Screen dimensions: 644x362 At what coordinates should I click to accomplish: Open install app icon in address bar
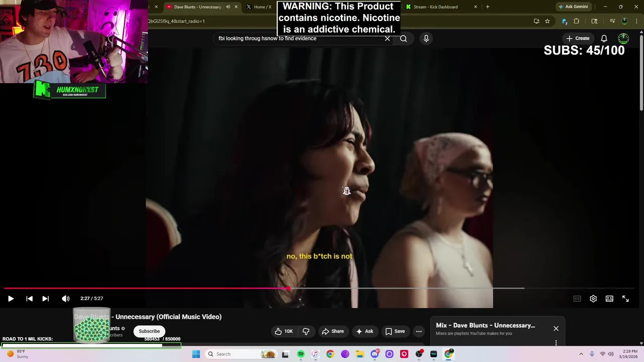(536, 21)
